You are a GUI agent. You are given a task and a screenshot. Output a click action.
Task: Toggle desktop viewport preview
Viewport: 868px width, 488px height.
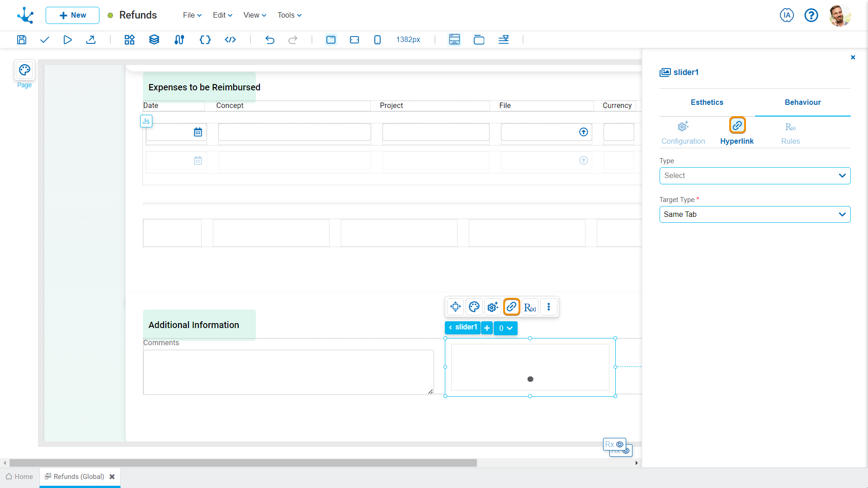[x=331, y=40]
